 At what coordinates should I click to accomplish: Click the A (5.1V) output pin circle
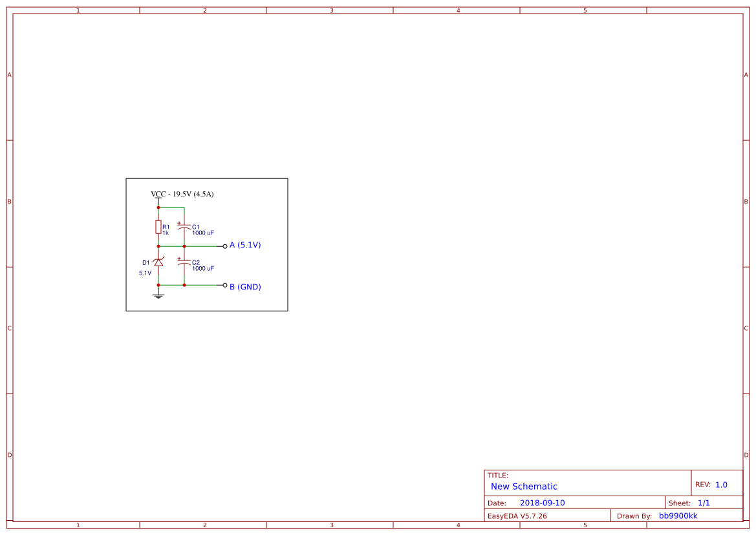(224, 246)
